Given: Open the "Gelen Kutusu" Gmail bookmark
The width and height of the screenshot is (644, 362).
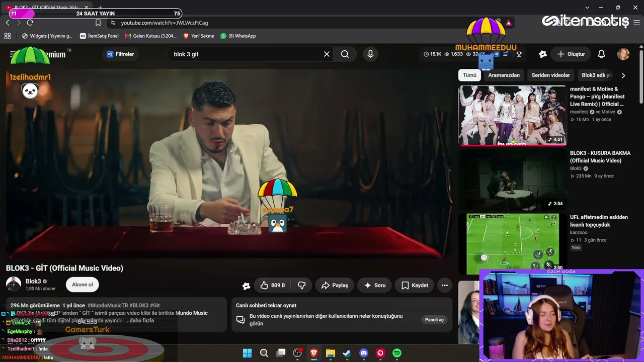Looking at the screenshot, I should pos(151,36).
